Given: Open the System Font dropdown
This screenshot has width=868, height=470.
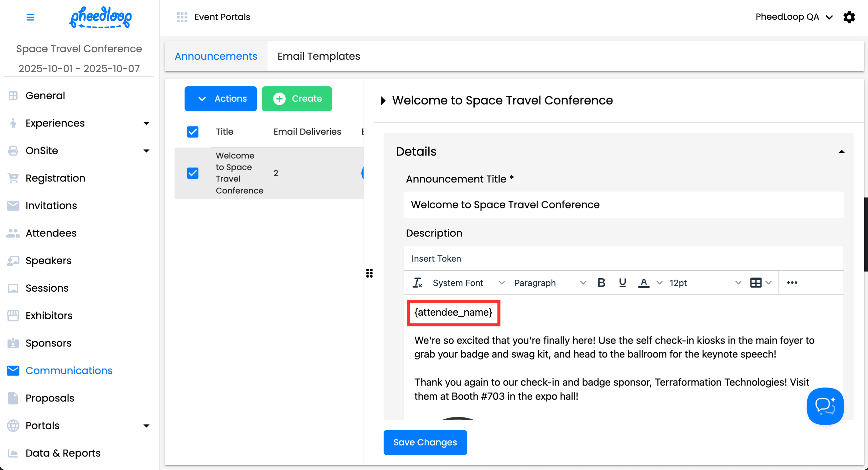Looking at the screenshot, I should pyautogui.click(x=468, y=283).
